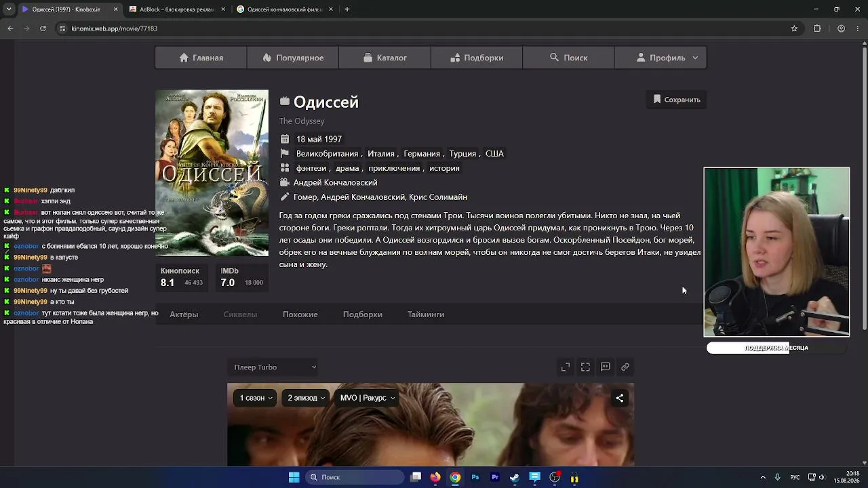Viewport: 868px width, 488px height.
Task: Open OBS Studio from the taskbar
Action: click(x=555, y=477)
